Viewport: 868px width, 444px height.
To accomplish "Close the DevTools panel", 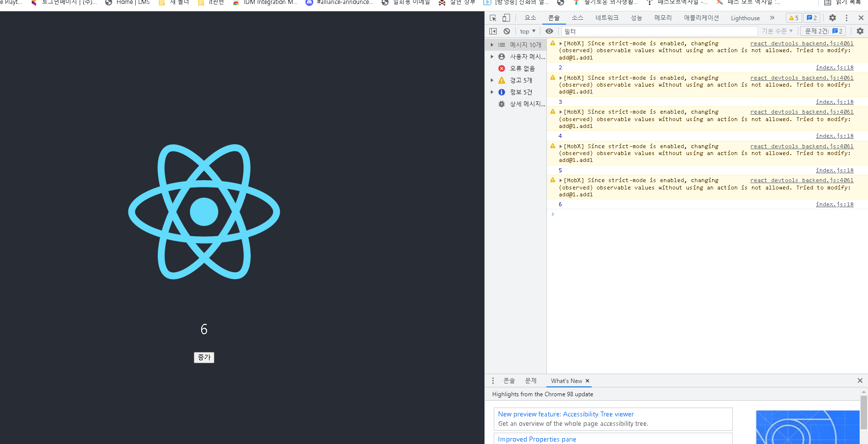I will [861, 18].
